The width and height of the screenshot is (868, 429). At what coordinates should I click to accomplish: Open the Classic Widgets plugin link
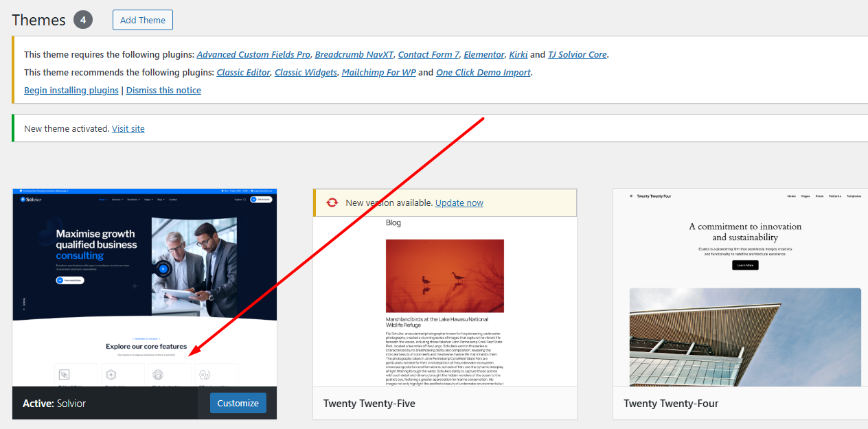[306, 72]
